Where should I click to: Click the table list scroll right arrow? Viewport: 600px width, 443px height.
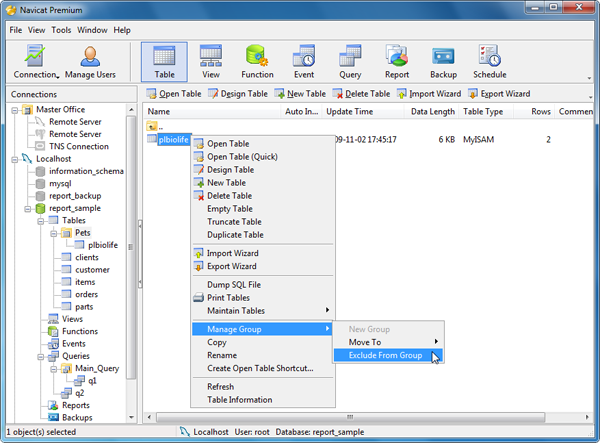point(587,417)
